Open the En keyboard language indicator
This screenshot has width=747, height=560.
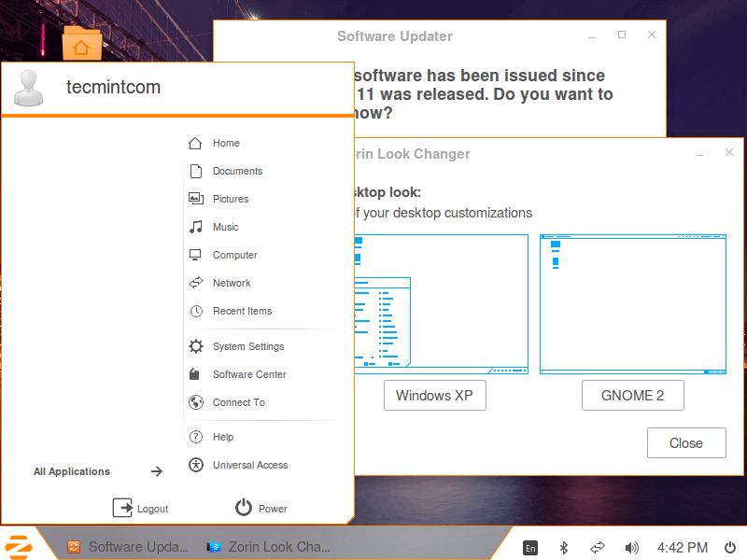[530, 548]
